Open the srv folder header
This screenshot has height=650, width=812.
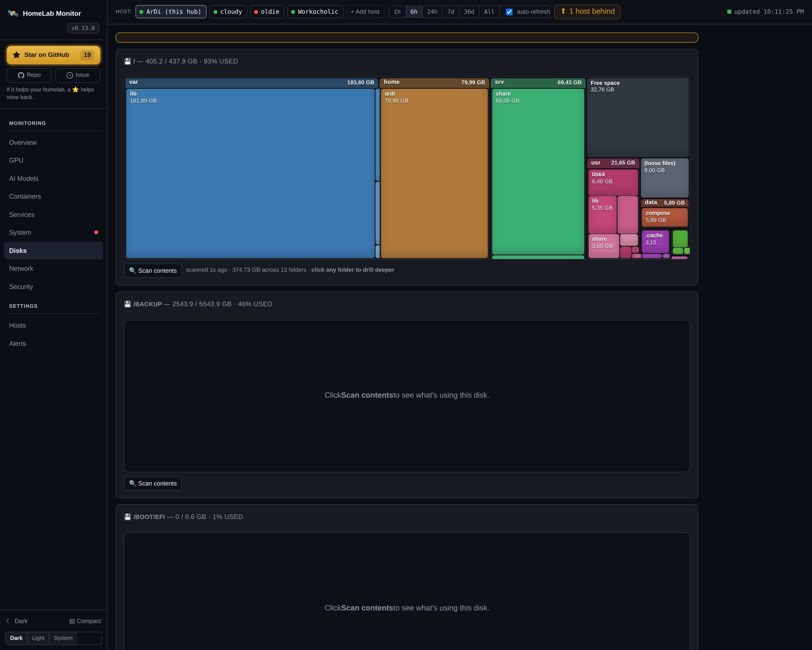pos(538,83)
